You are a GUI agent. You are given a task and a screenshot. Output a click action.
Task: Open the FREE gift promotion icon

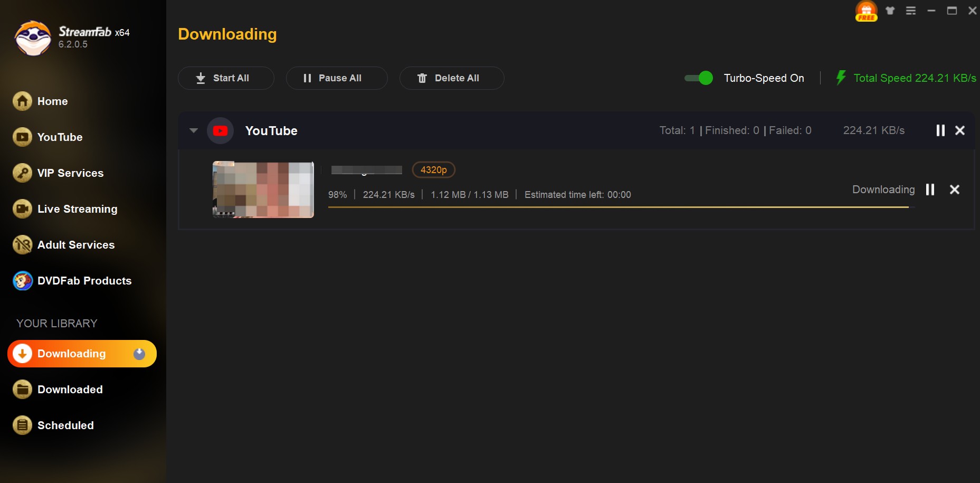tap(866, 11)
